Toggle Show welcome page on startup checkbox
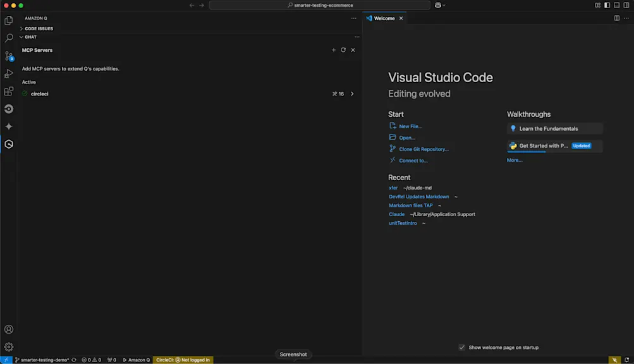The width and height of the screenshot is (634, 364). [x=462, y=348]
